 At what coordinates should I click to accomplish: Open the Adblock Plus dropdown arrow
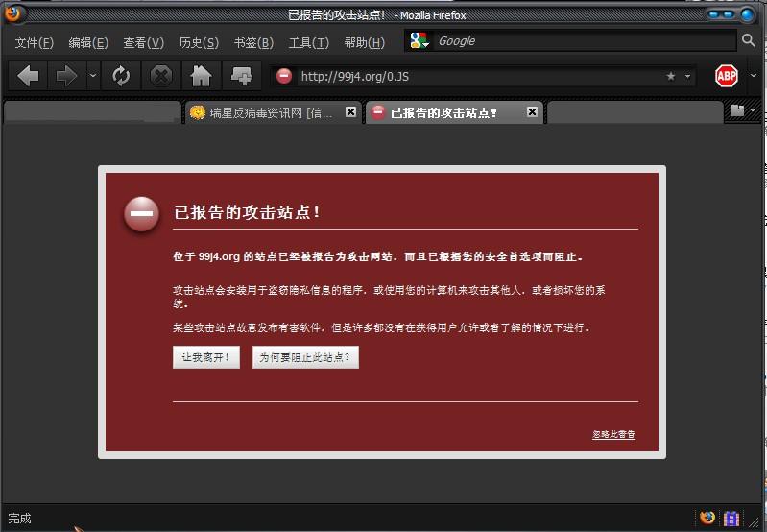(754, 75)
